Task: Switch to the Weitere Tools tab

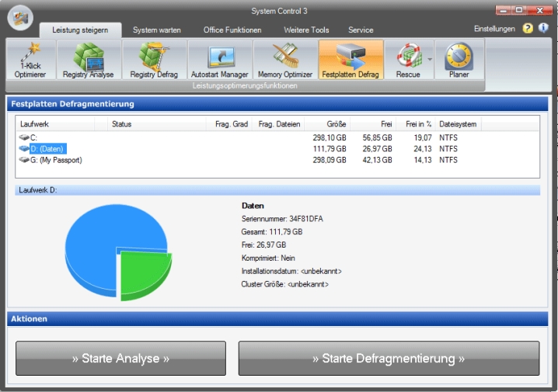Action: 305,29
